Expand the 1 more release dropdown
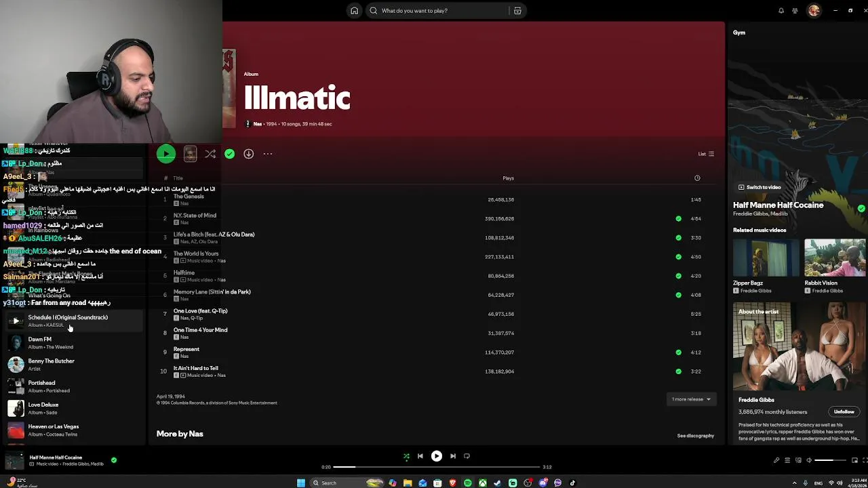This screenshot has width=868, height=488. (x=691, y=399)
